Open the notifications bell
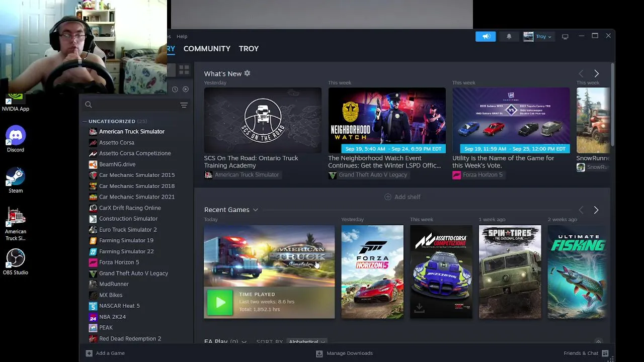 click(x=509, y=36)
